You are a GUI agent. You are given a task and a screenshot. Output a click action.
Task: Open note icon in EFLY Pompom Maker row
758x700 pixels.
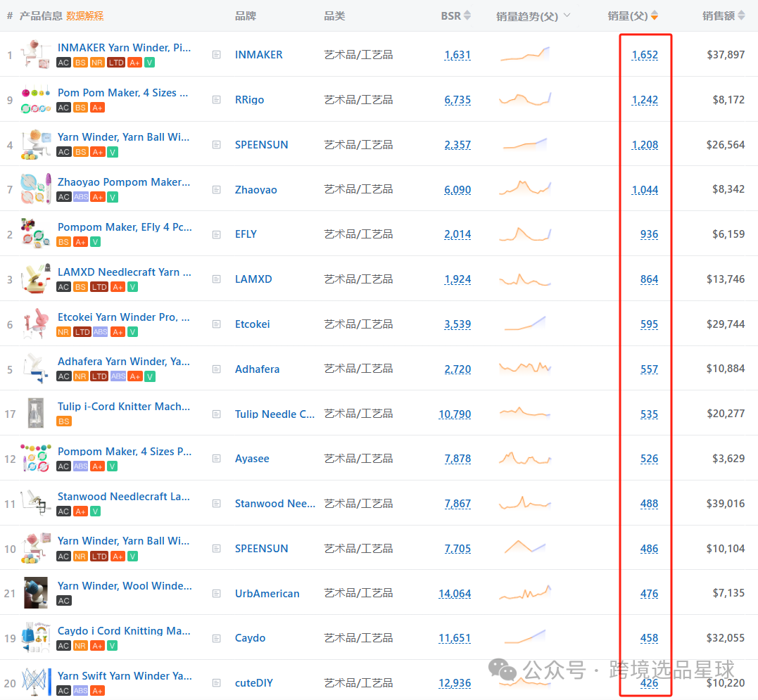click(x=217, y=234)
